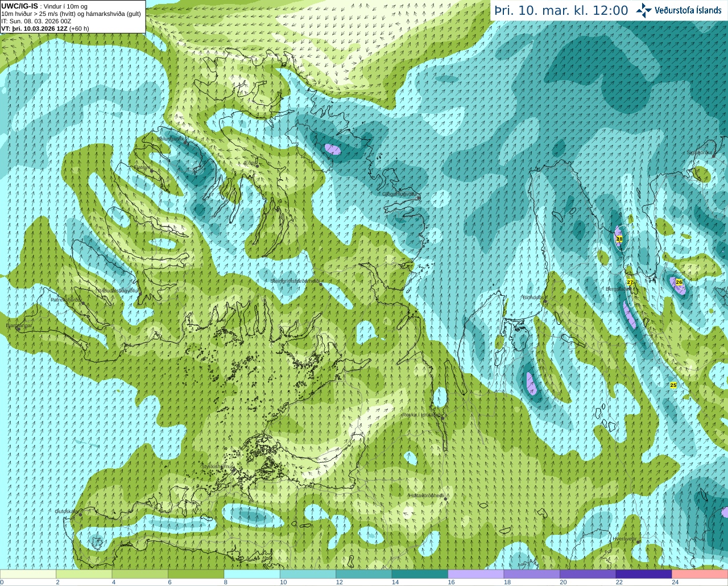Click the 12–14 m/s teal legend swatch
Image resolution: width=728 pixels, height=586 pixels.
coord(364,574)
